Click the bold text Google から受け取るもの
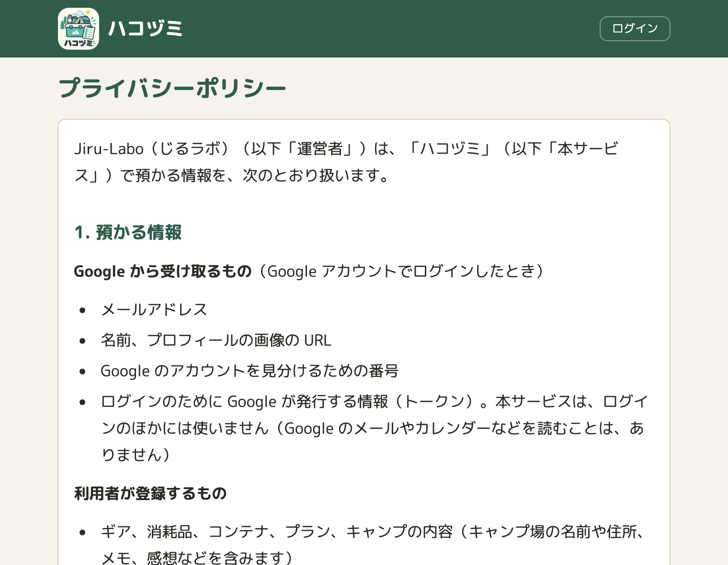The width and height of the screenshot is (728, 565). click(163, 271)
